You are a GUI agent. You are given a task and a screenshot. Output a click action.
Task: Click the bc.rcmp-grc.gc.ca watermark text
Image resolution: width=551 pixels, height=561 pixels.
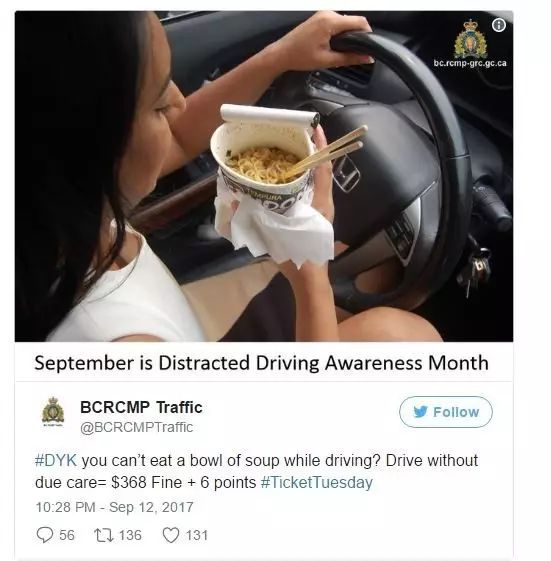pyautogui.click(x=470, y=63)
